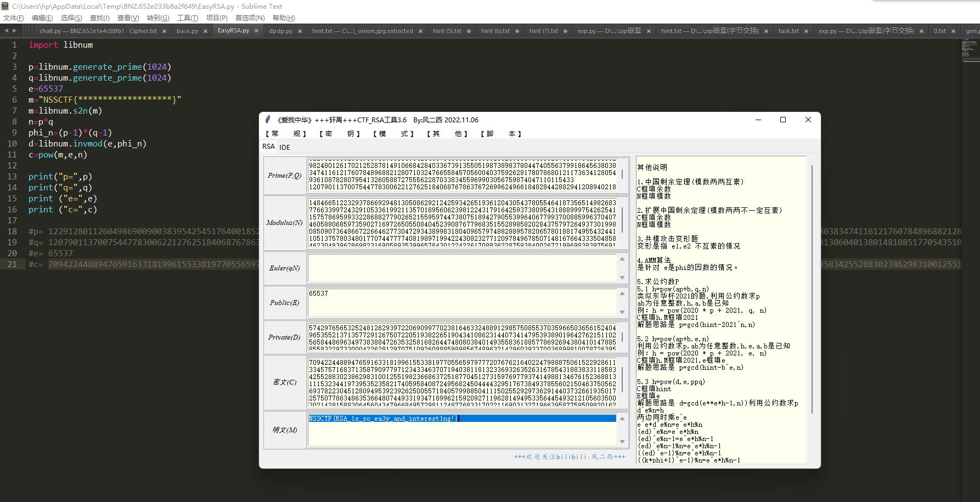This screenshot has height=502, width=980.
Task: Switch to the chall.py tab
Action: 81,31
